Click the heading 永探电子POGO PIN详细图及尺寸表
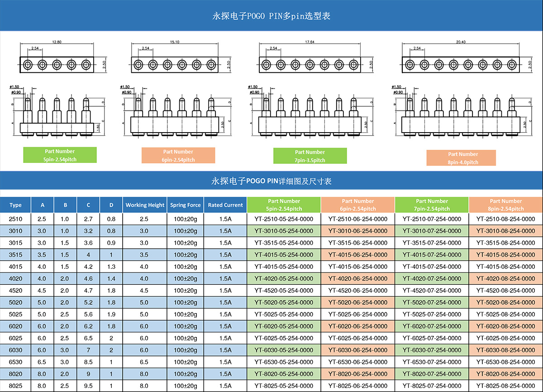543x392 pixels. click(x=271, y=181)
